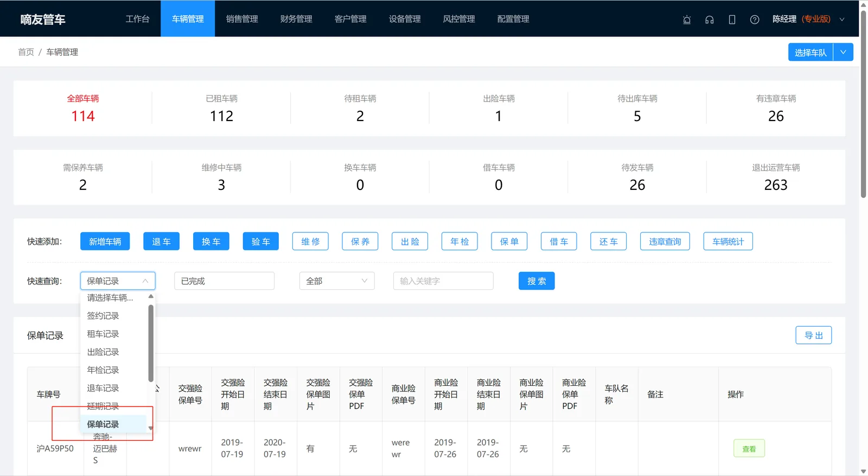Select the 全部车辆 114 stat
The image size is (868, 476).
(83, 108)
